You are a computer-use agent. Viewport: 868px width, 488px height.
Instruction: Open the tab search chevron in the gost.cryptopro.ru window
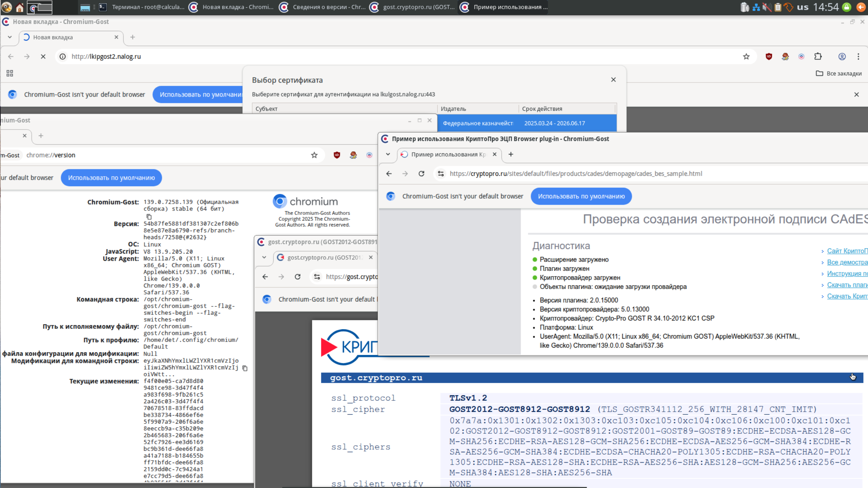click(264, 258)
